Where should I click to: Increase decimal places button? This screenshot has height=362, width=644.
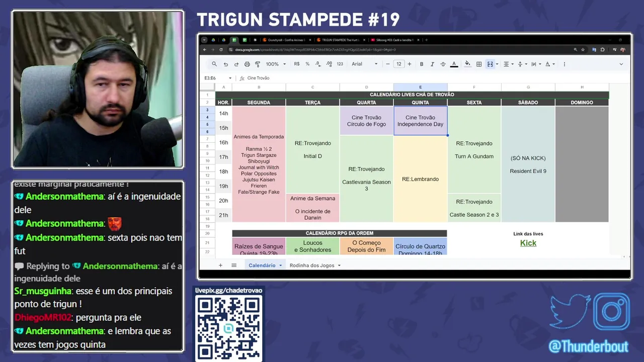(329, 64)
